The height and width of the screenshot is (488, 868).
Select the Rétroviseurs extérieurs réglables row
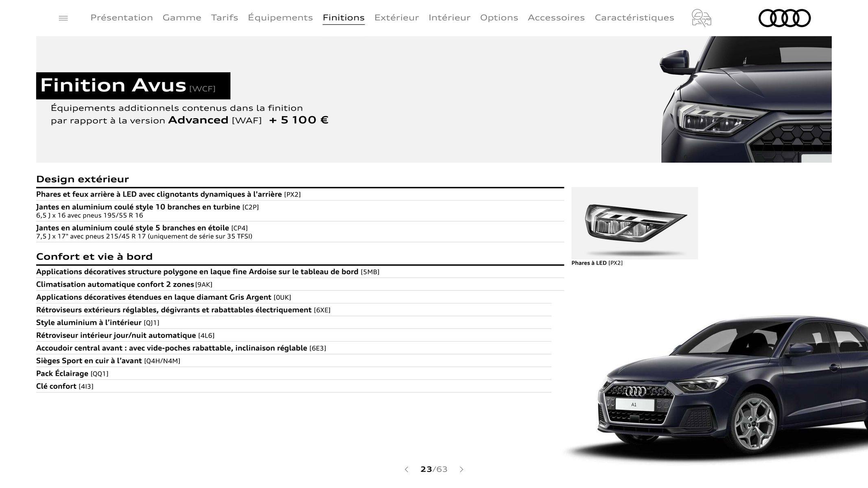(x=294, y=310)
